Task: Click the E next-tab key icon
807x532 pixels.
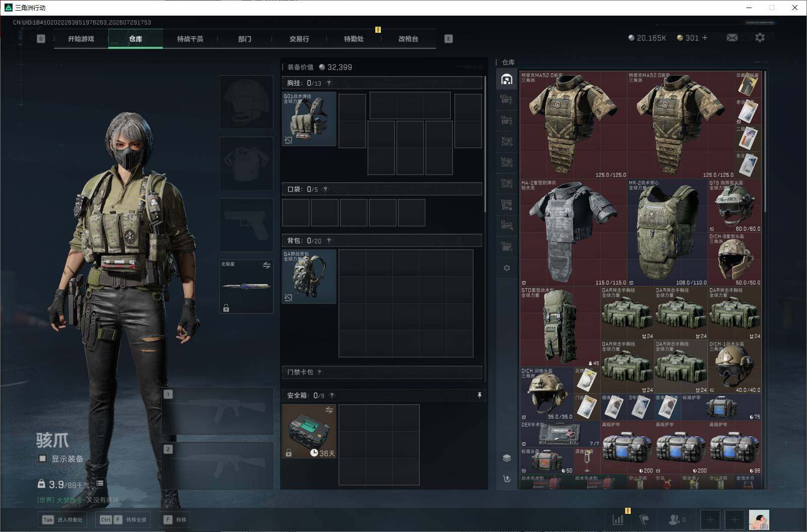Action: pyautogui.click(x=448, y=39)
